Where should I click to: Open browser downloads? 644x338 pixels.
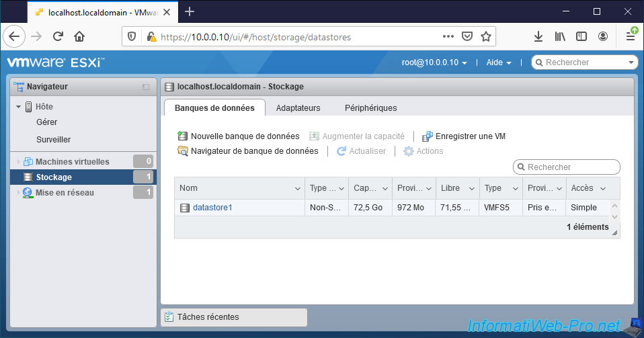click(538, 36)
